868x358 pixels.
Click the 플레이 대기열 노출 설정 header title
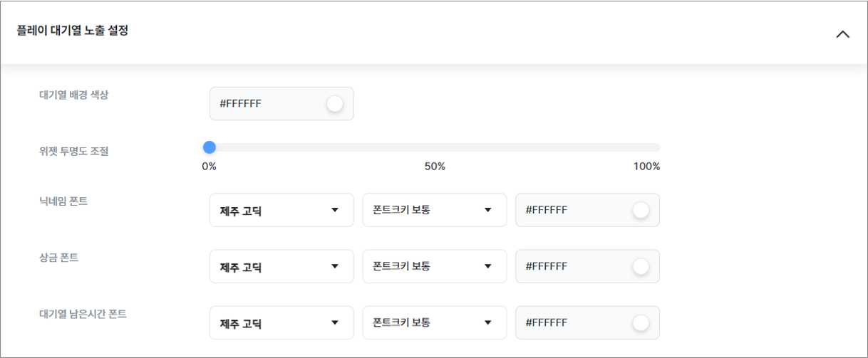(x=73, y=31)
